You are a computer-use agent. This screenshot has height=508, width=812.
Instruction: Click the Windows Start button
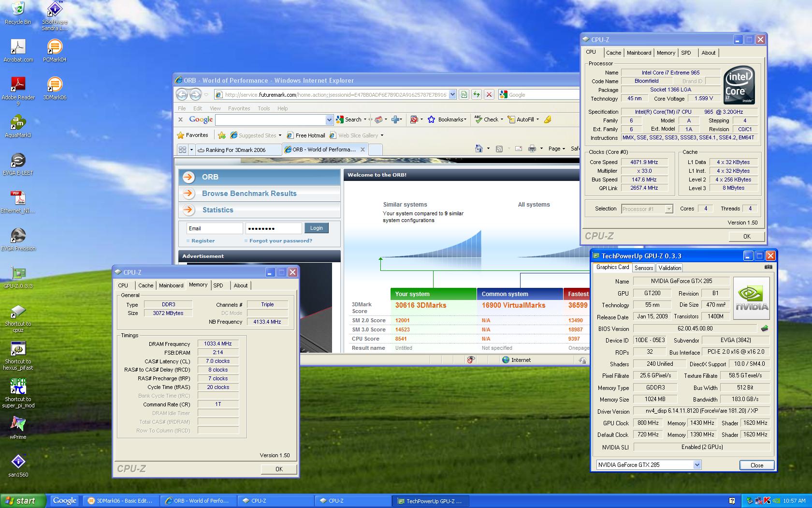coord(23,501)
